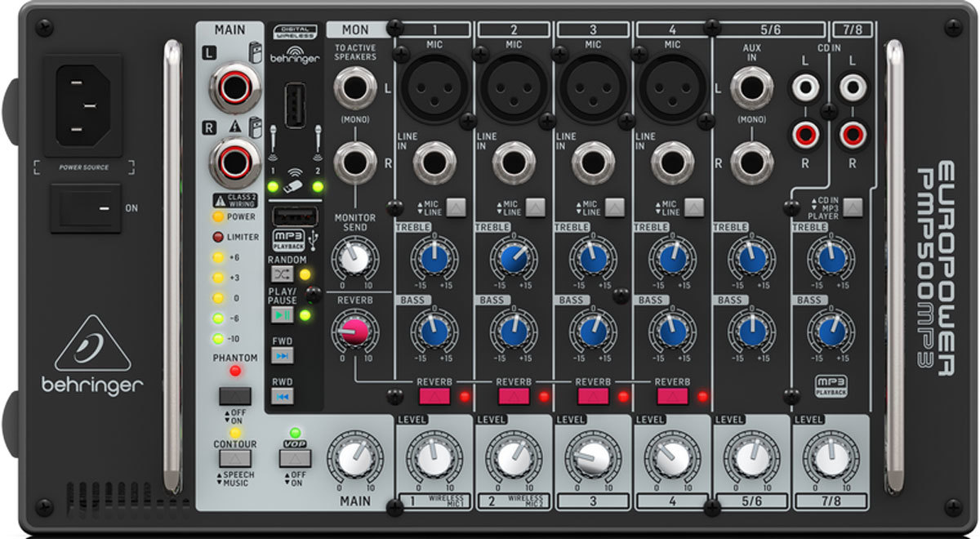Click the MP3 playback USB port
Viewport: 980px width, 539px height.
(289, 216)
